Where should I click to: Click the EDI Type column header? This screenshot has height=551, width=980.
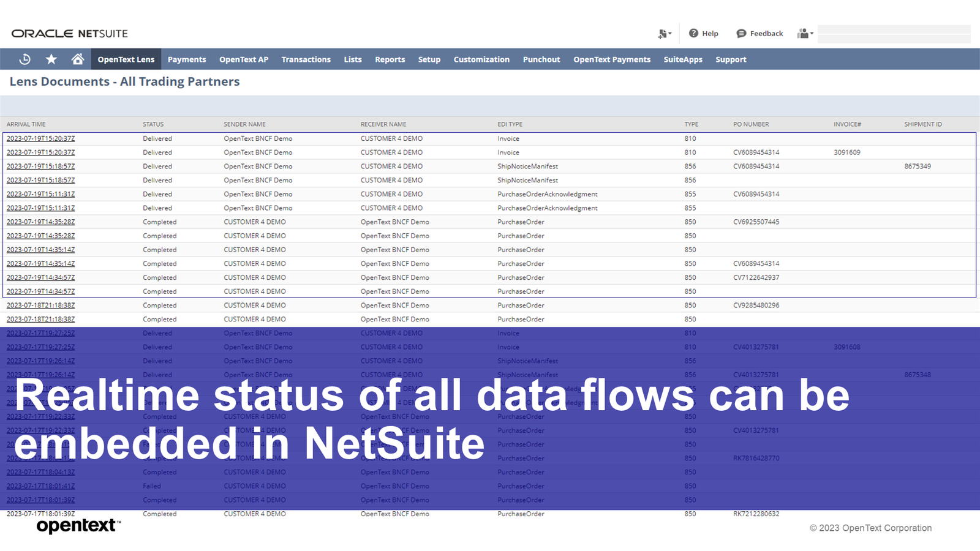click(x=510, y=124)
